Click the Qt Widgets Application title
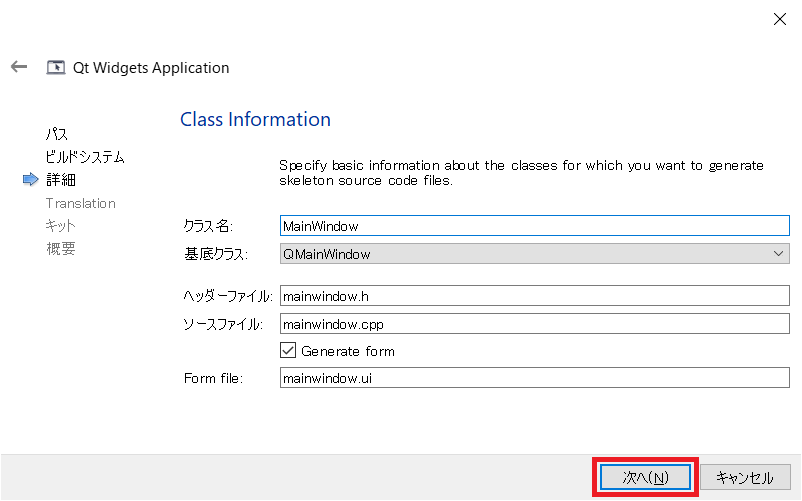Viewport: 802px width, 501px height. click(x=151, y=67)
